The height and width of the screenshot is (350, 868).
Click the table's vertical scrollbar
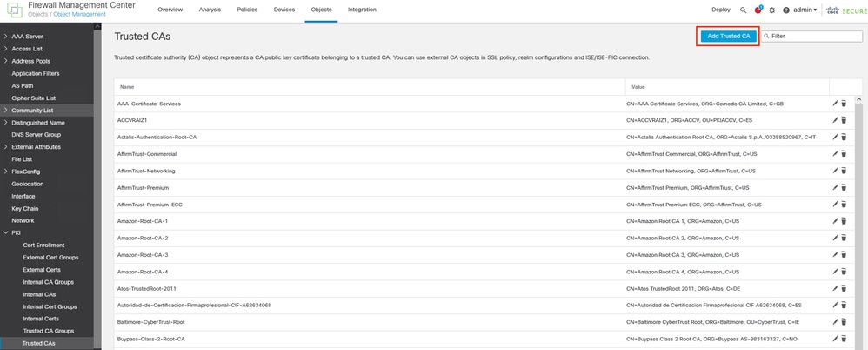(x=858, y=221)
